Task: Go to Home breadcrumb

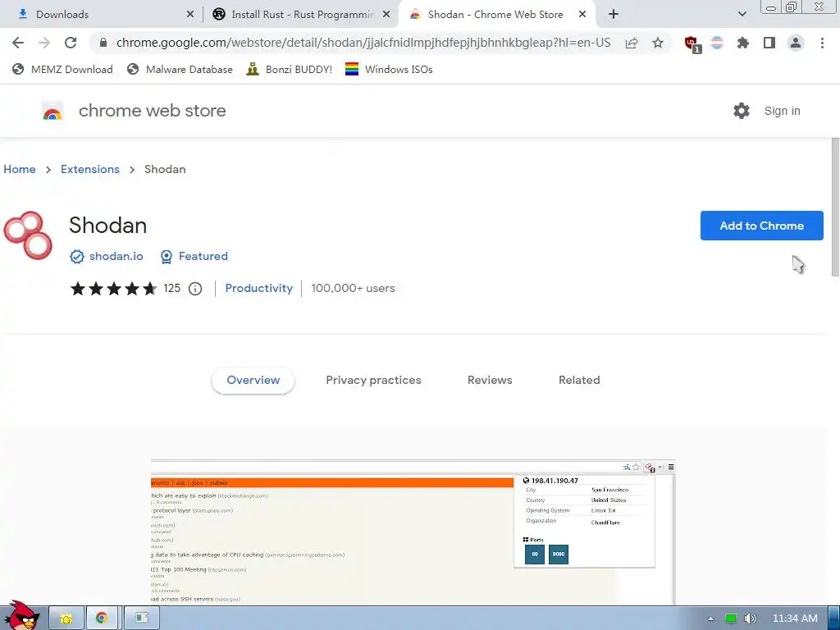Action: (x=20, y=169)
